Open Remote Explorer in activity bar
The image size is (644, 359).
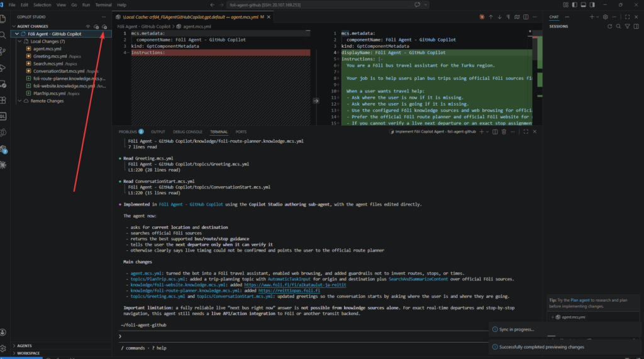coord(3,84)
